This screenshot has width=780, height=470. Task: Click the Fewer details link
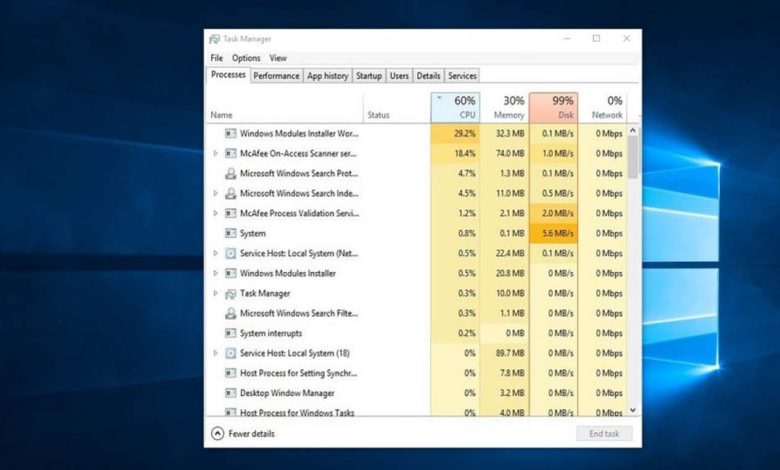tap(251, 434)
